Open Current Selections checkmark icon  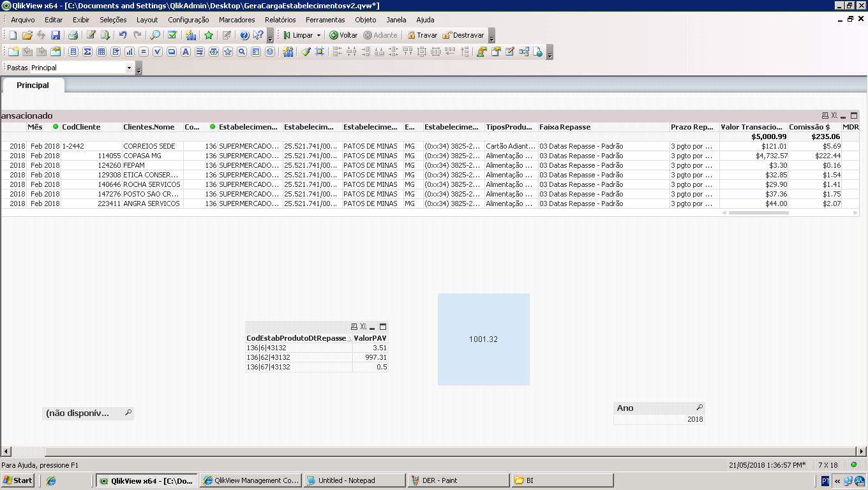click(x=172, y=35)
